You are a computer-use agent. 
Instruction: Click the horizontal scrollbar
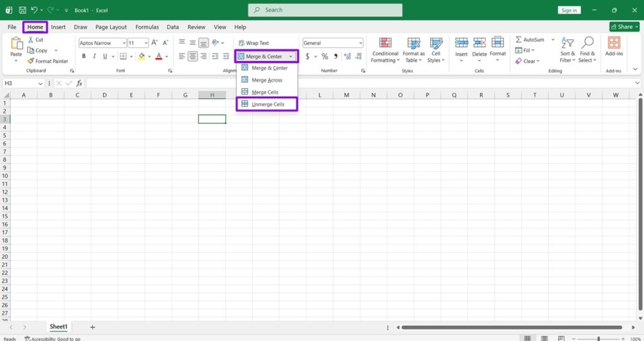pos(512,327)
